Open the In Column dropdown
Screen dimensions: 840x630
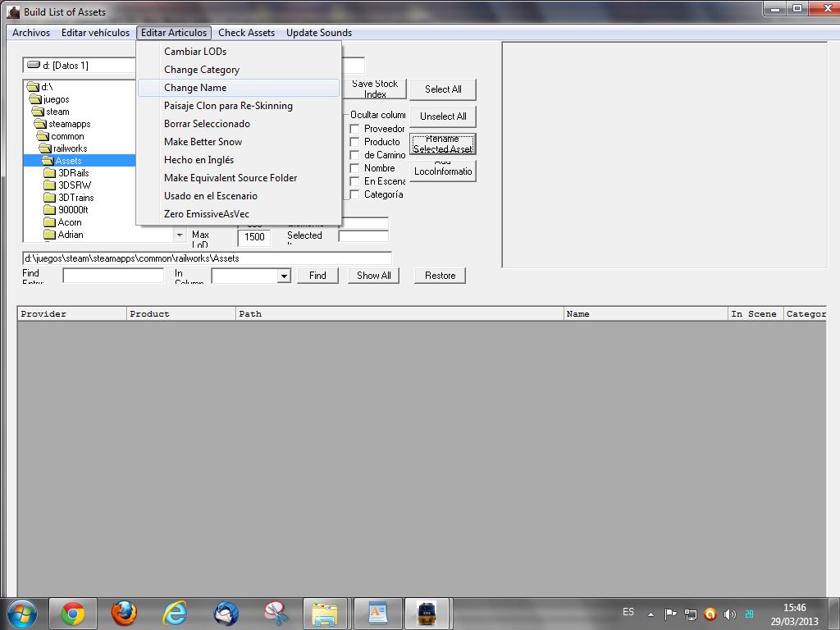pyautogui.click(x=284, y=276)
